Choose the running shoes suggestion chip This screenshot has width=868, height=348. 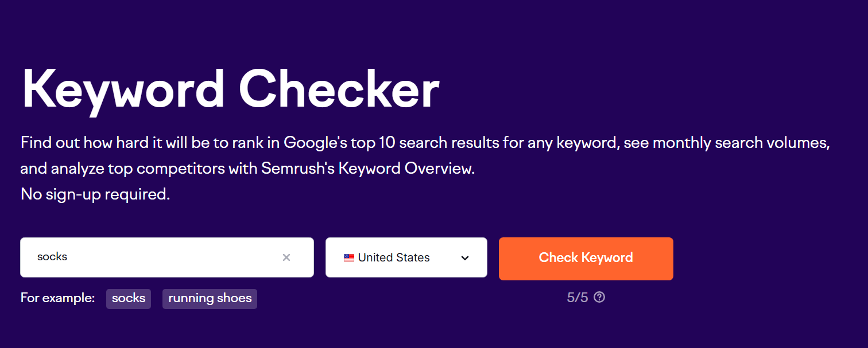tap(209, 298)
